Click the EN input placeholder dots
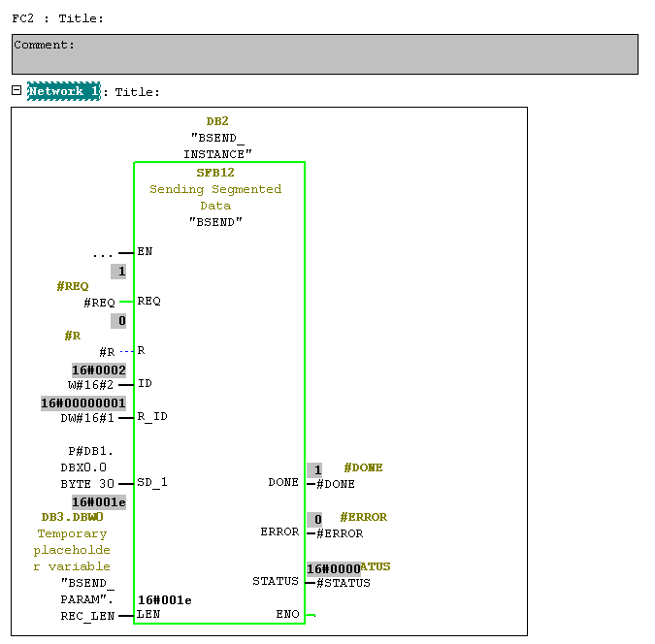The height and width of the screenshot is (644, 655). point(103,253)
